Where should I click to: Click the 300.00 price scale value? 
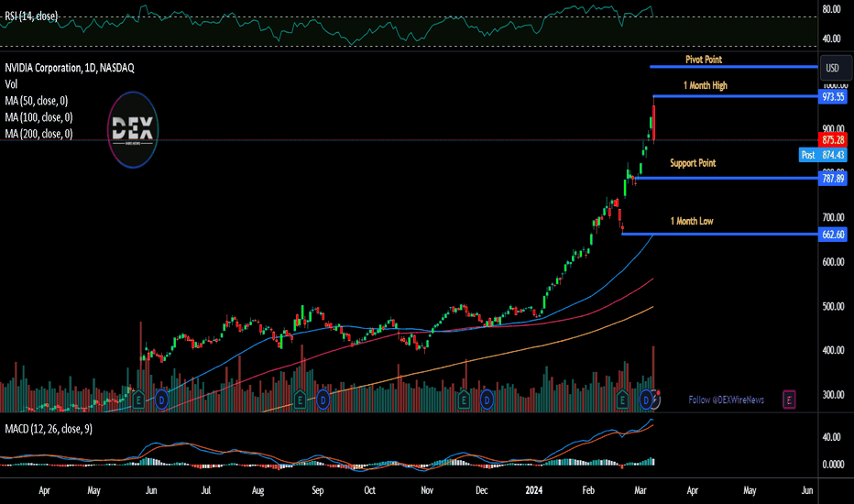(x=833, y=394)
